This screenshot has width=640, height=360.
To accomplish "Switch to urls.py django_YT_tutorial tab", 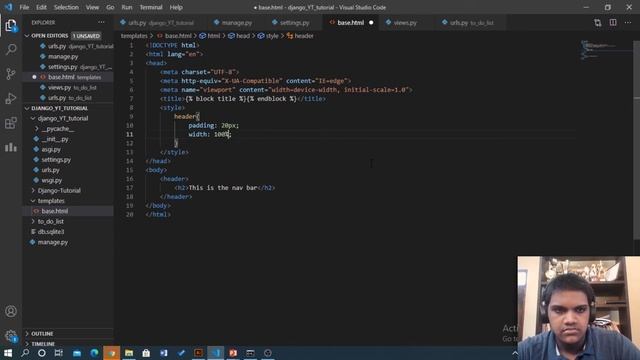I will [x=160, y=22].
